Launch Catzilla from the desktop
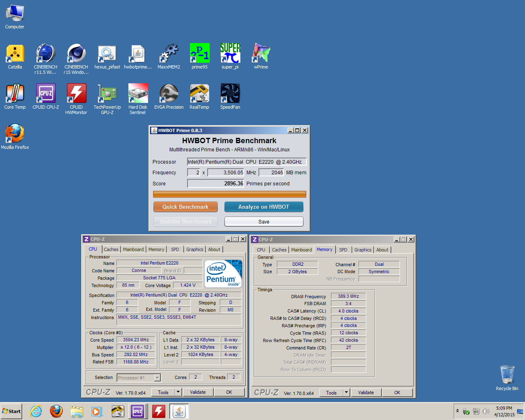The image size is (525, 420). pyautogui.click(x=15, y=57)
